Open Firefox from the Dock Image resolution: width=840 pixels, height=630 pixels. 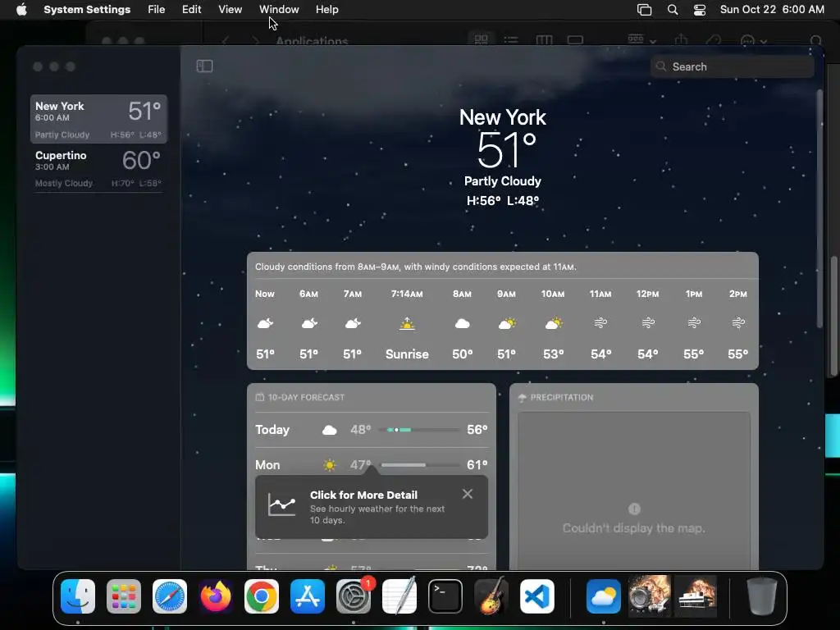pyautogui.click(x=216, y=596)
